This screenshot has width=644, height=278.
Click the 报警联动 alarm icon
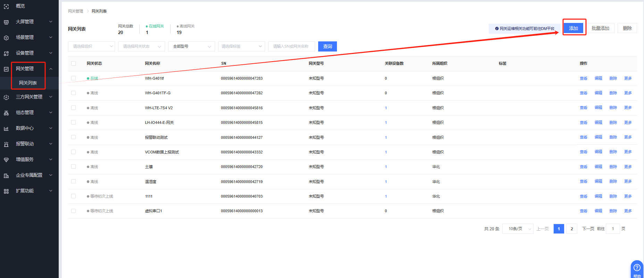tap(6, 144)
